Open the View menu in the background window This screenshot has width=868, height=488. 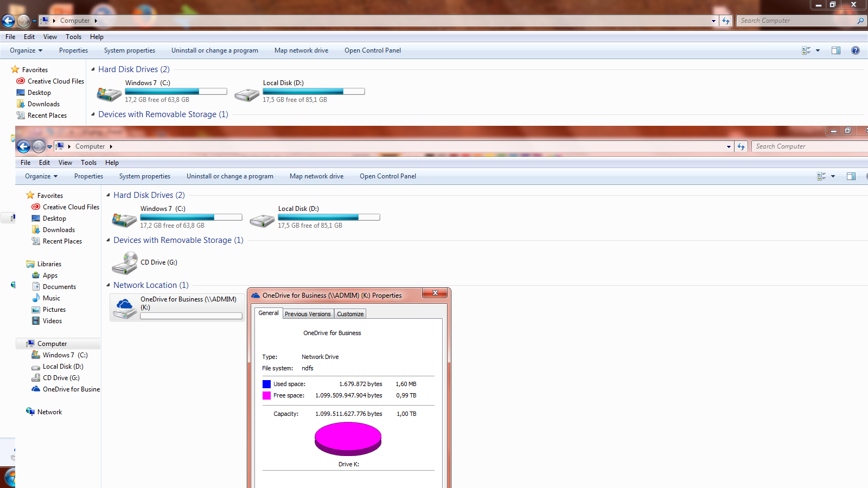[50, 37]
